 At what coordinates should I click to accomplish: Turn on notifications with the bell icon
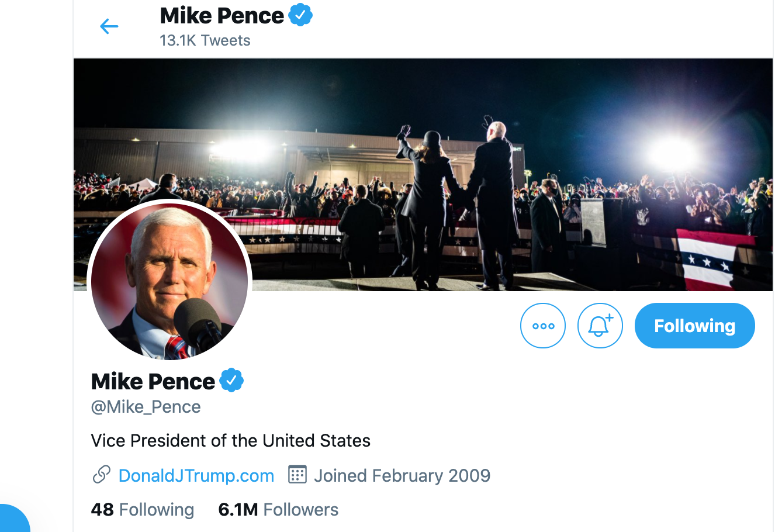pyautogui.click(x=600, y=326)
